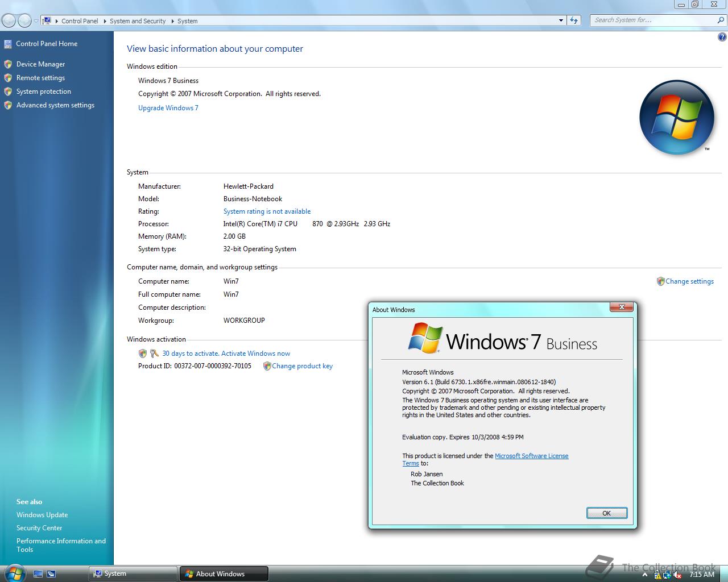
Task: Click the keys icon in Windows activation
Action: [x=154, y=354]
